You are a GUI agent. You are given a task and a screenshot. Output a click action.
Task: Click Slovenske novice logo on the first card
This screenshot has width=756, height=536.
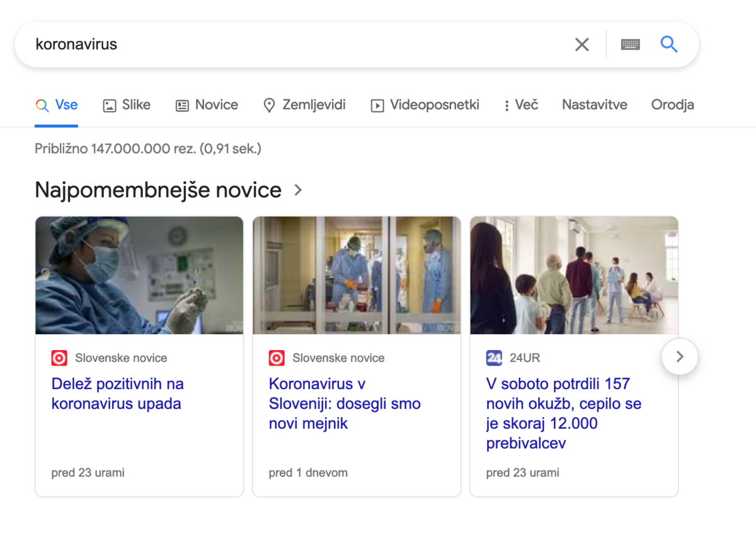[59, 358]
